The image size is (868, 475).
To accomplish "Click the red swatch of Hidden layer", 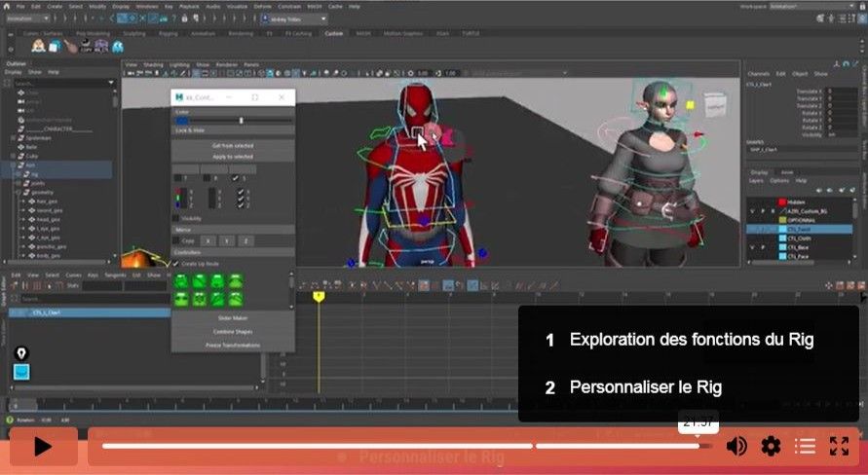I will (782, 202).
